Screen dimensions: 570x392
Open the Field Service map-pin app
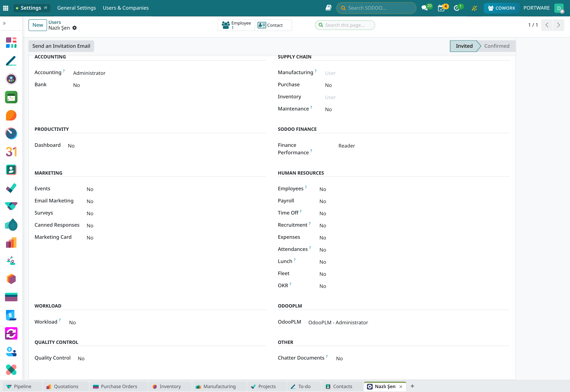(x=11, y=261)
